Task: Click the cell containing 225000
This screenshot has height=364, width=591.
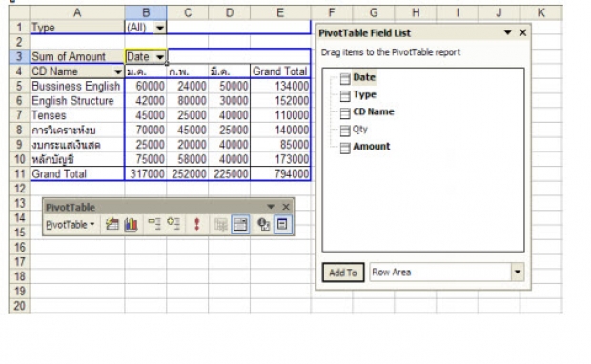Action: point(229,173)
